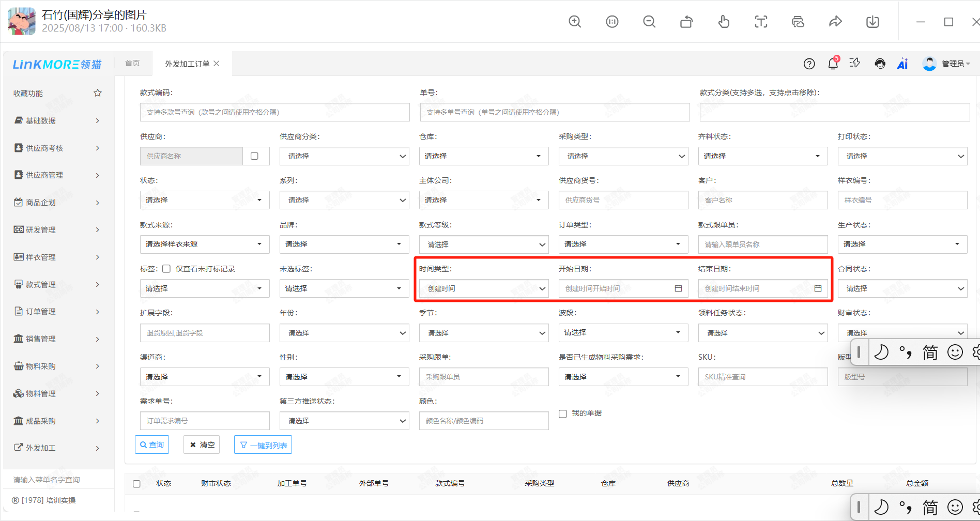Open the 款式来源 dropdown
Image resolution: width=980 pixels, height=521 pixels.
[204, 244]
